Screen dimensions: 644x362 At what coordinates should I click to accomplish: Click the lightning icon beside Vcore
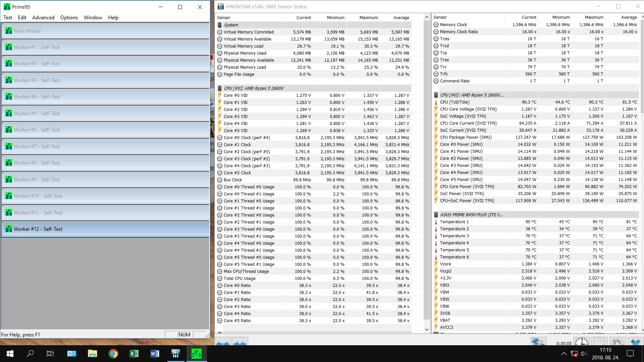coord(436,264)
